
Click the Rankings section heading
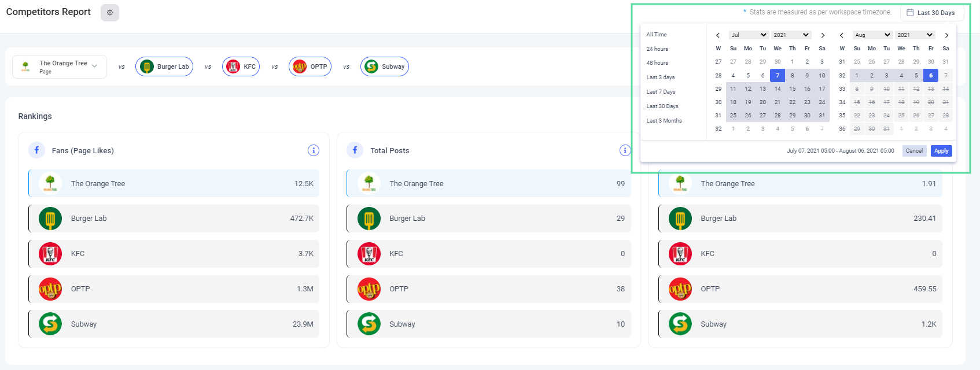point(35,116)
